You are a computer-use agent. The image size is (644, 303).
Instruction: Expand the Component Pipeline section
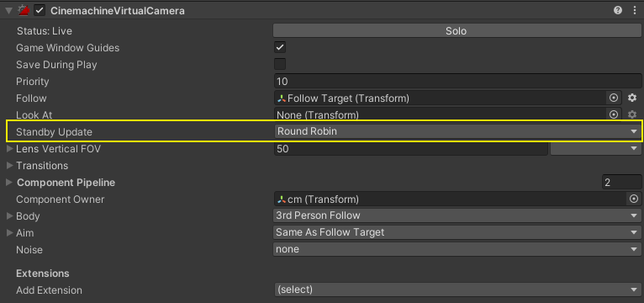coord(9,183)
